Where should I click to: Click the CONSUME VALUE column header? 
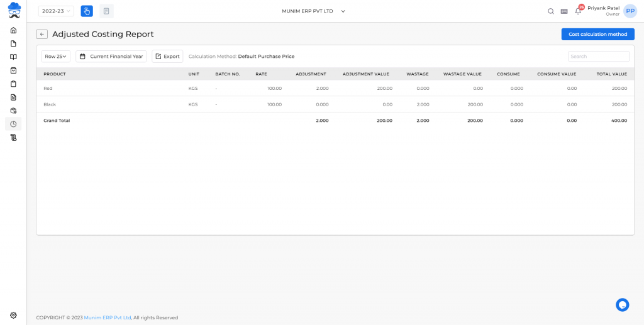tap(557, 74)
